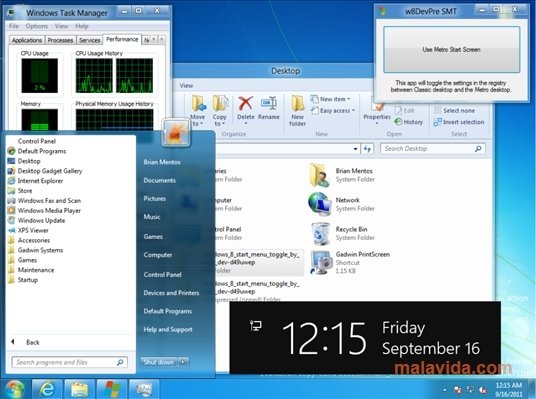The image size is (536, 399).
Task: Open Options menu in Task Manager
Action: coord(37,26)
